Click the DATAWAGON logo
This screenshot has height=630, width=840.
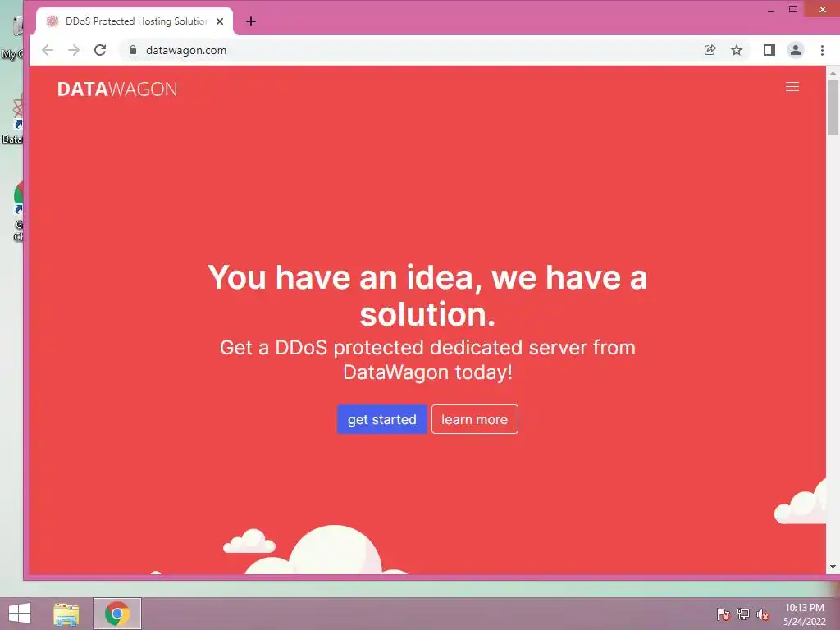tap(117, 89)
